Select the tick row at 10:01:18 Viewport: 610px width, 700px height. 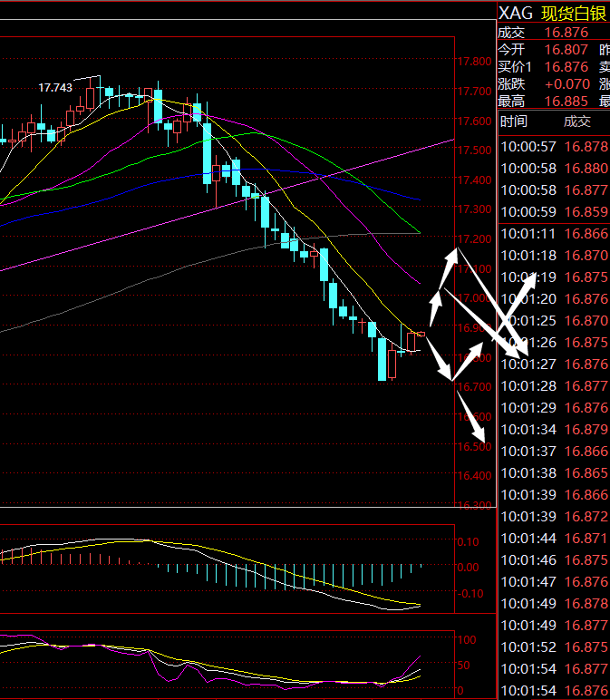554,256
